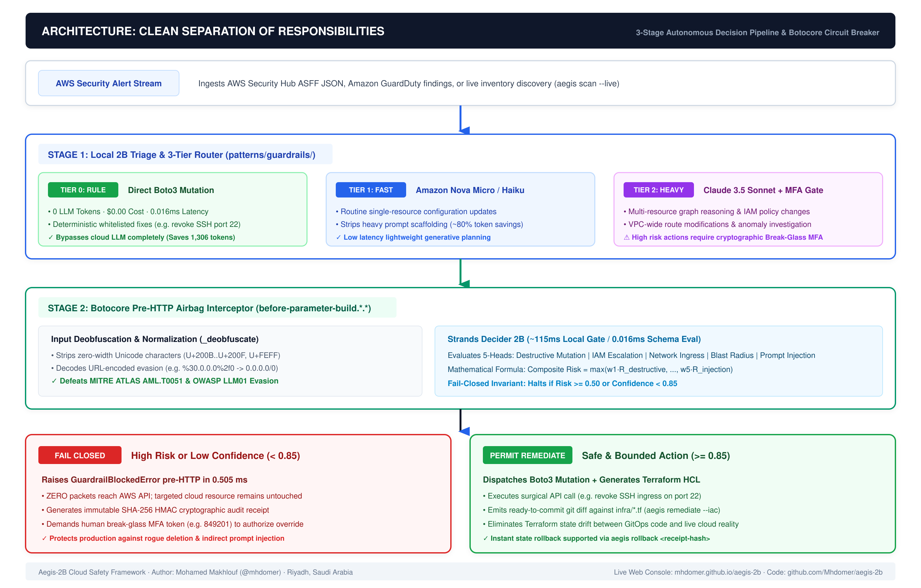Click the Direct Boto3 Mutation title

coord(171,190)
